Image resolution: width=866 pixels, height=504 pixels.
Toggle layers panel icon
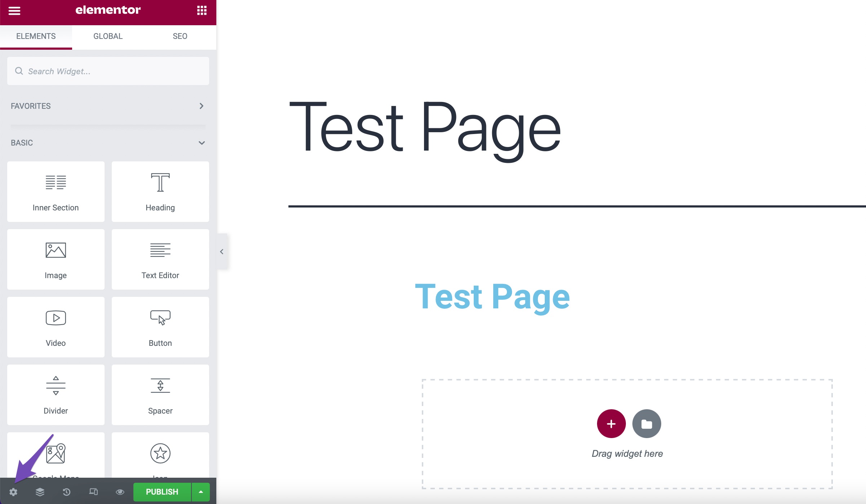[40, 491]
